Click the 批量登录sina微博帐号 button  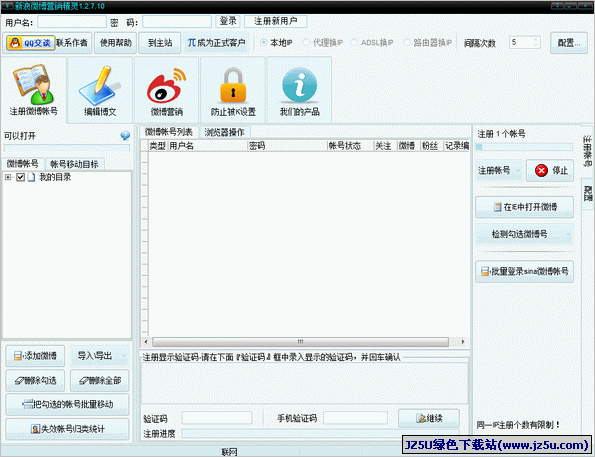point(524,271)
